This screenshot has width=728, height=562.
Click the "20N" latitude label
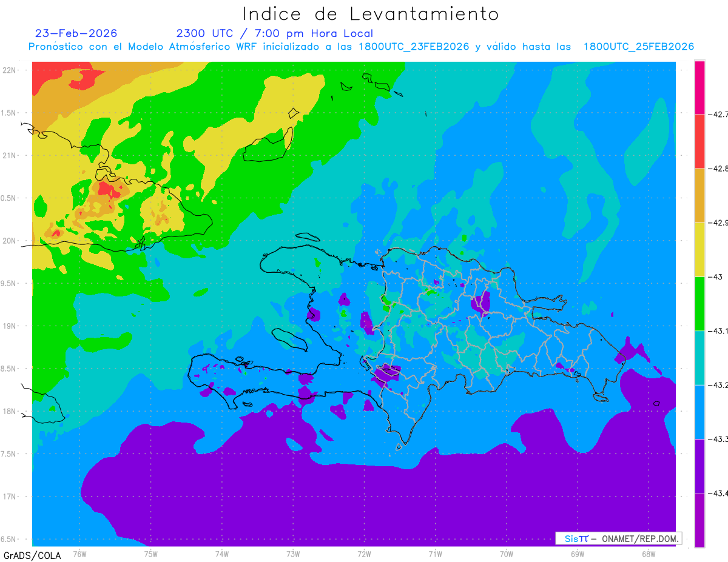pos(9,241)
